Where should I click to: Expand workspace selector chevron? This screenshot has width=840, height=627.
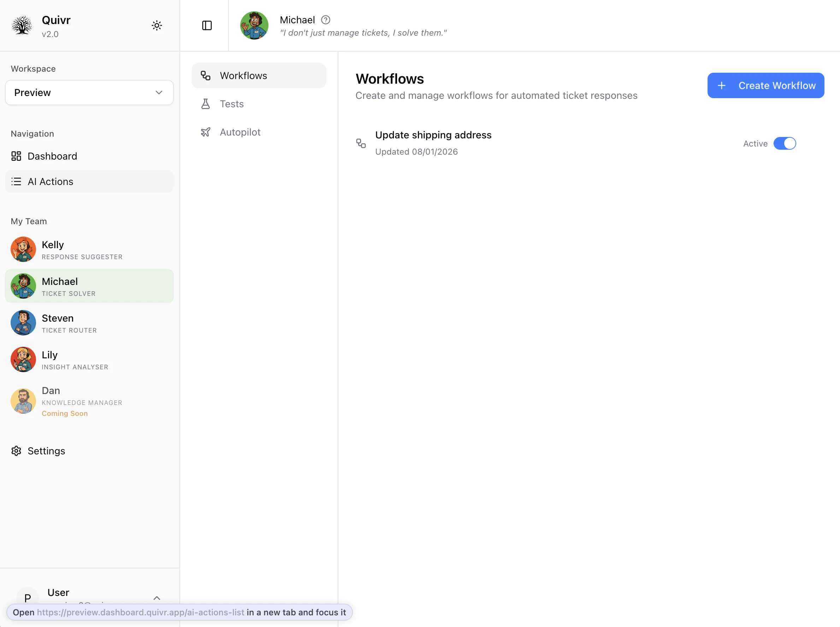pyautogui.click(x=159, y=92)
